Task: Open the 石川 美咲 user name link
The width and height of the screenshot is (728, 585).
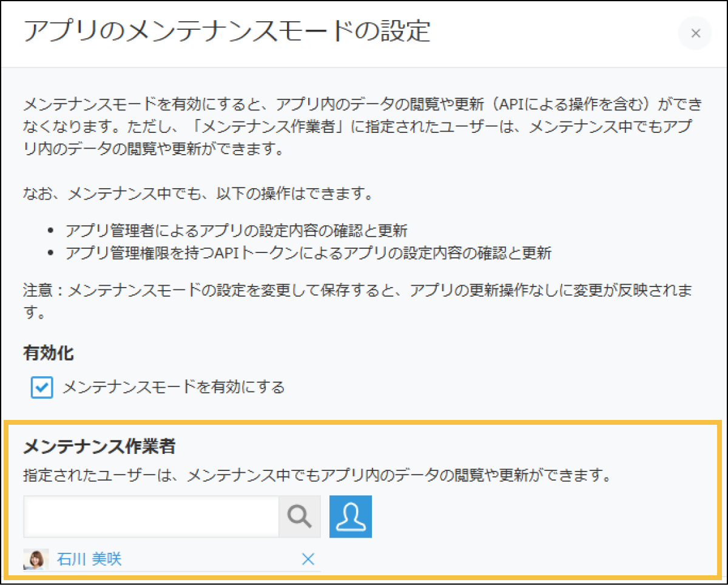Action: tap(89, 559)
